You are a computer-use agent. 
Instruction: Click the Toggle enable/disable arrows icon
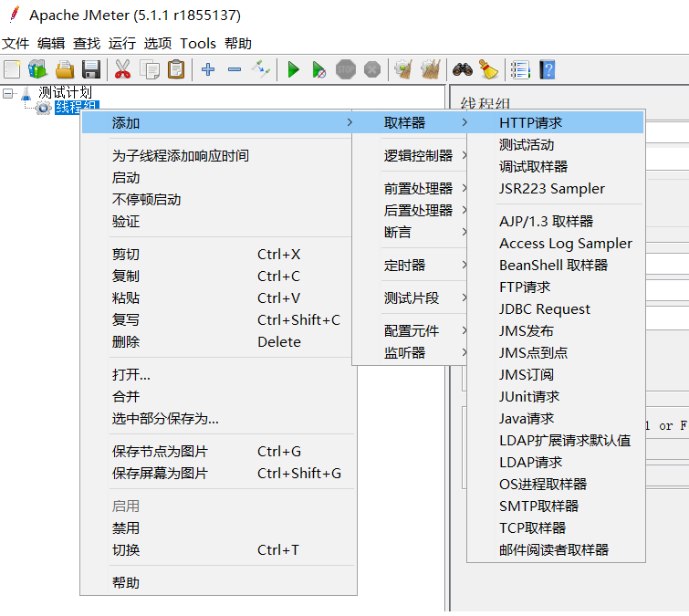click(x=261, y=69)
